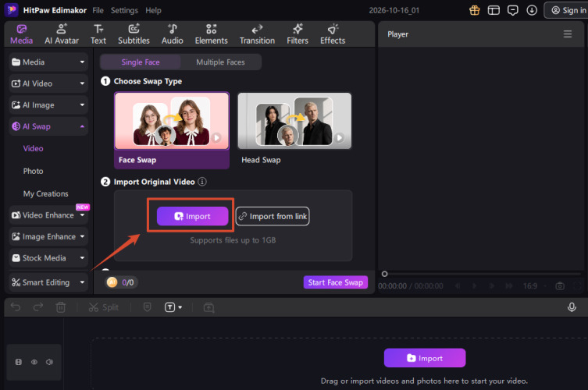Open the 16:9 aspect ratio dropdown
This screenshot has width=588, height=390.
pos(534,286)
